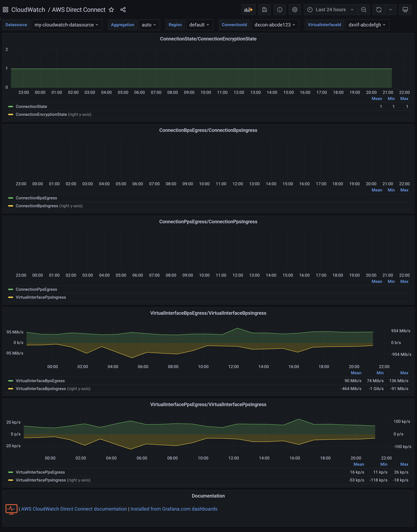Zoom out the time range
Screen dimensions: 417x532
[364, 10]
